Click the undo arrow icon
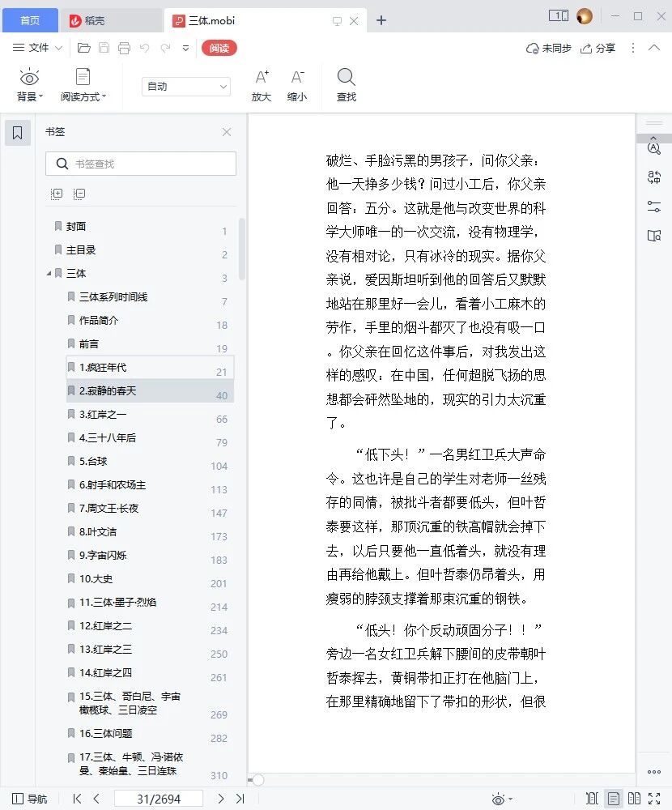 pos(145,48)
